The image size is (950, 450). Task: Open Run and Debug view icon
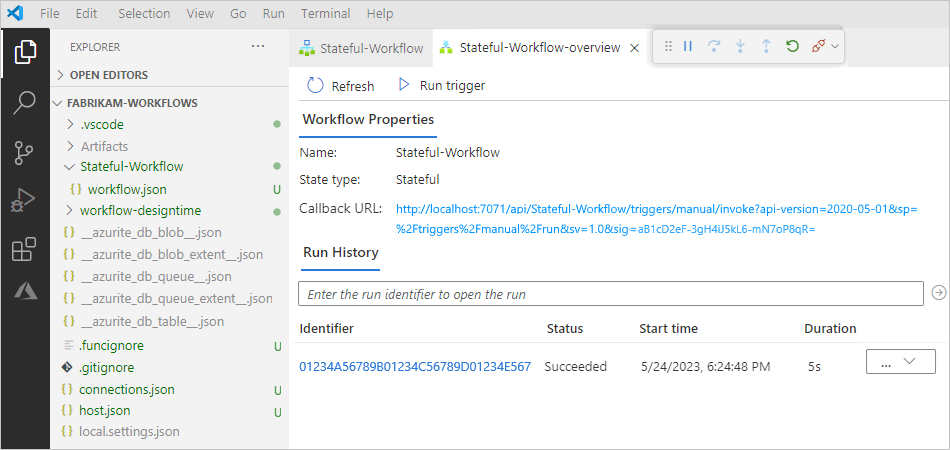(x=25, y=201)
